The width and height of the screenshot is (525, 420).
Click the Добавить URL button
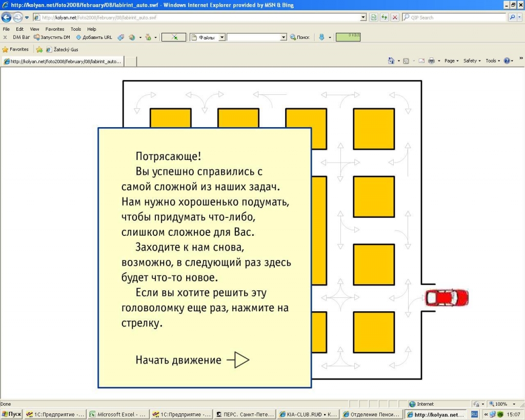[x=94, y=37]
